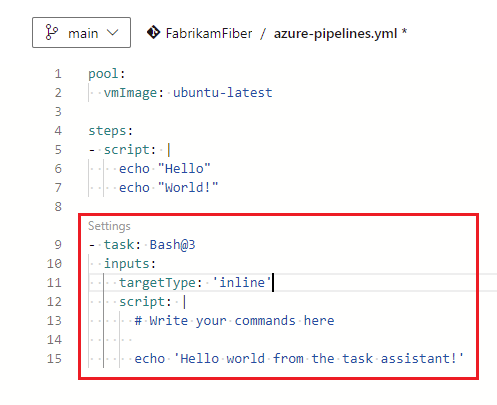Open the FabrikamFiber repository link
The width and height of the screenshot is (497, 405).
[209, 33]
